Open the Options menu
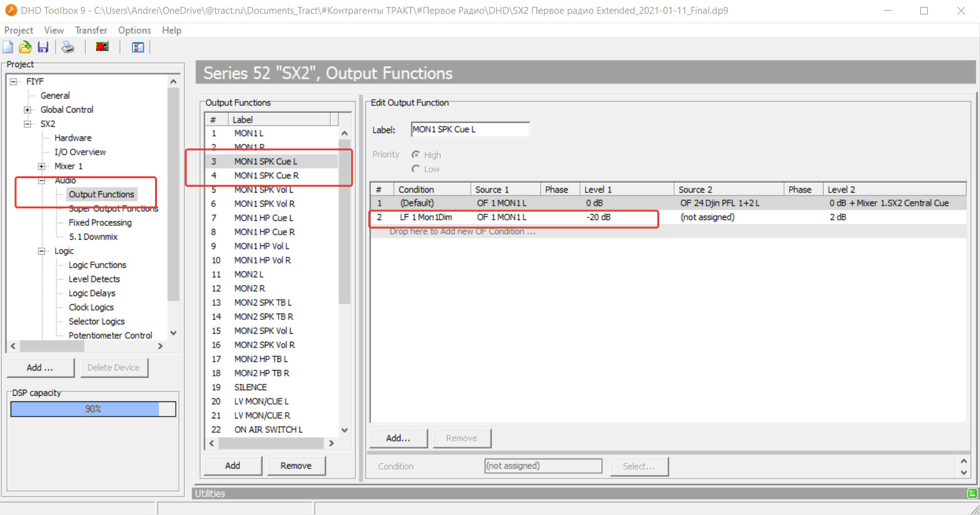Image resolution: width=980 pixels, height=515 pixels. coord(134,30)
